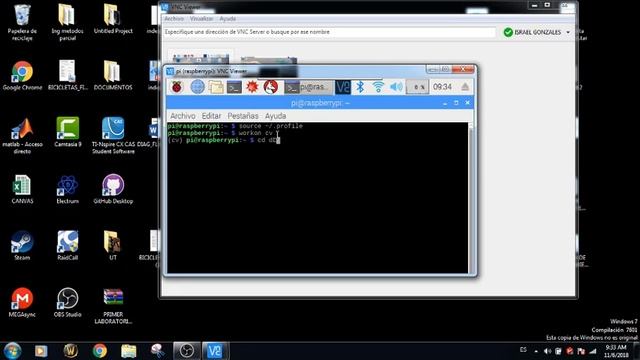The width and height of the screenshot is (640, 360).
Task: Click the terminal vertical scrollbar
Action: point(471,198)
